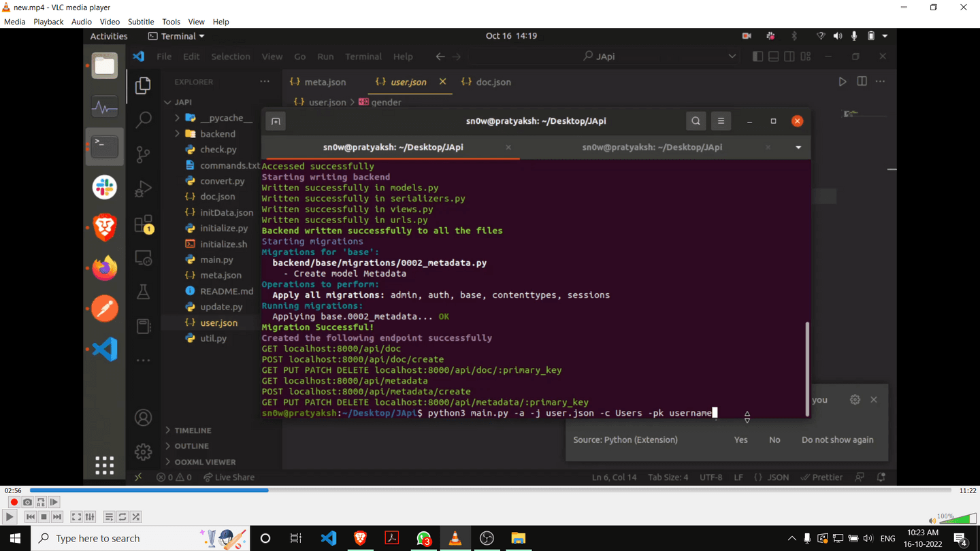
Task: Toggle VLC fullscreen mode
Action: pyautogui.click(x=76, y=517)
